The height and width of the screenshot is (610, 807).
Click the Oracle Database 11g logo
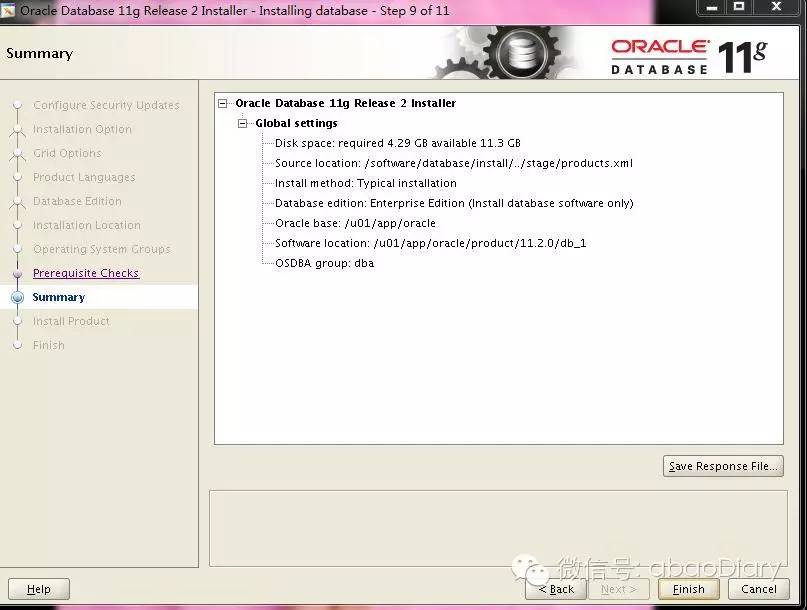[x=689, y=56]
